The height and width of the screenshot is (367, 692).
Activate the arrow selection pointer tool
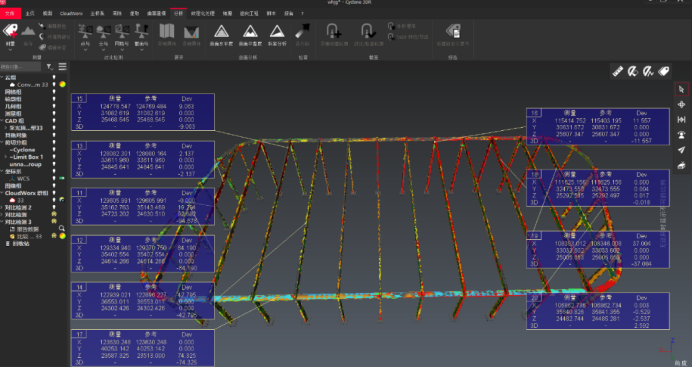tap(681, 90)
